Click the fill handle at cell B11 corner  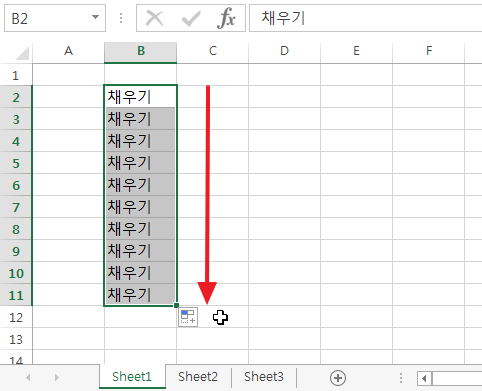[176, 305]
